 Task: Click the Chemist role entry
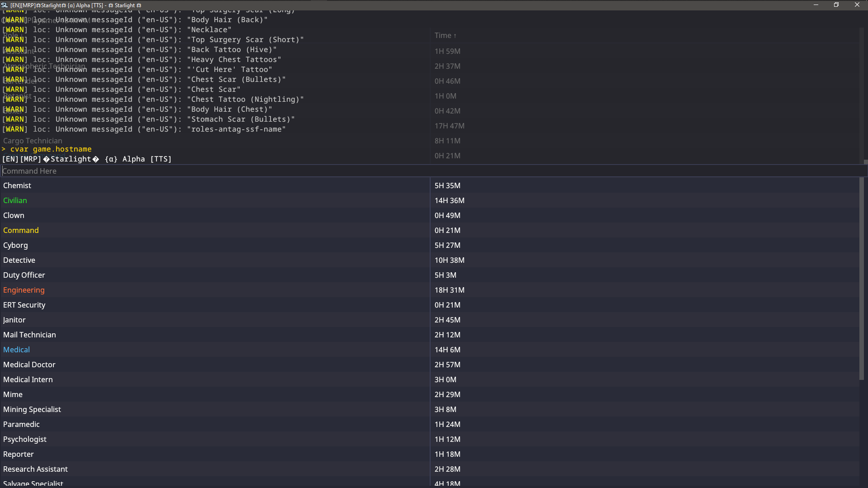click(17, 185)
